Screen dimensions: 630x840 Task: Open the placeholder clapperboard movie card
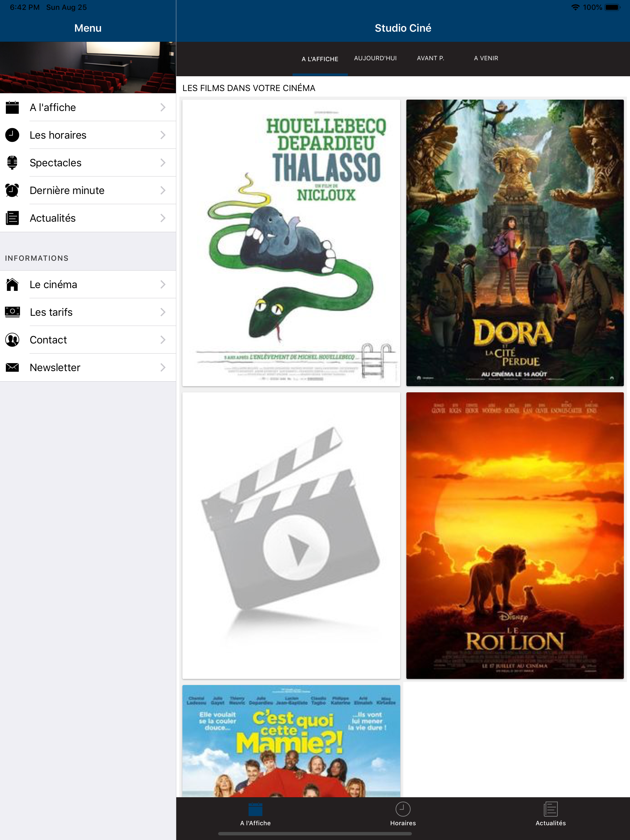tap(291, 536)
